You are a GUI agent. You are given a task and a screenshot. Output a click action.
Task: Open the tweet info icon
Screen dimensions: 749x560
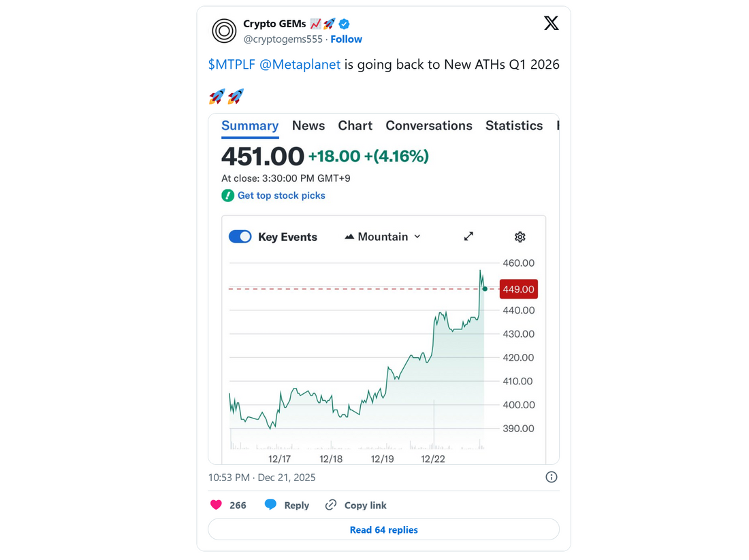551,477
